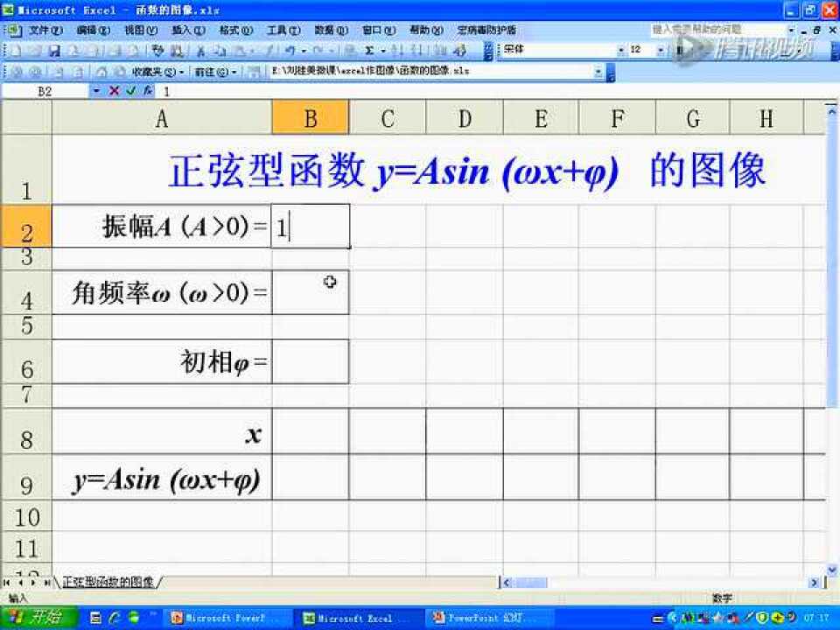The height and width of the screenshot is (630, 840).
Task: Toggle Bold formatting on the toolbar
Action: point(681,50)
